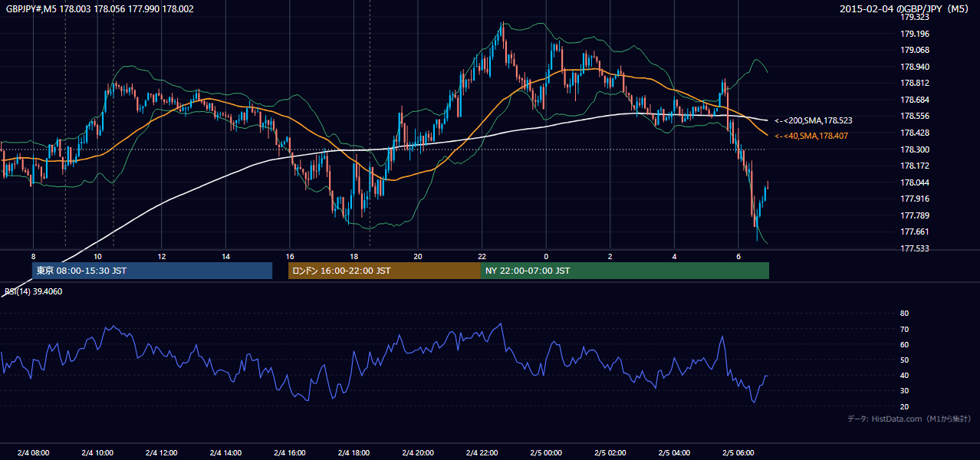Click price level 178.044 on the axis
Image resolution: width=980 pixels, height=460 pixels.
click(x=914, y=182)
